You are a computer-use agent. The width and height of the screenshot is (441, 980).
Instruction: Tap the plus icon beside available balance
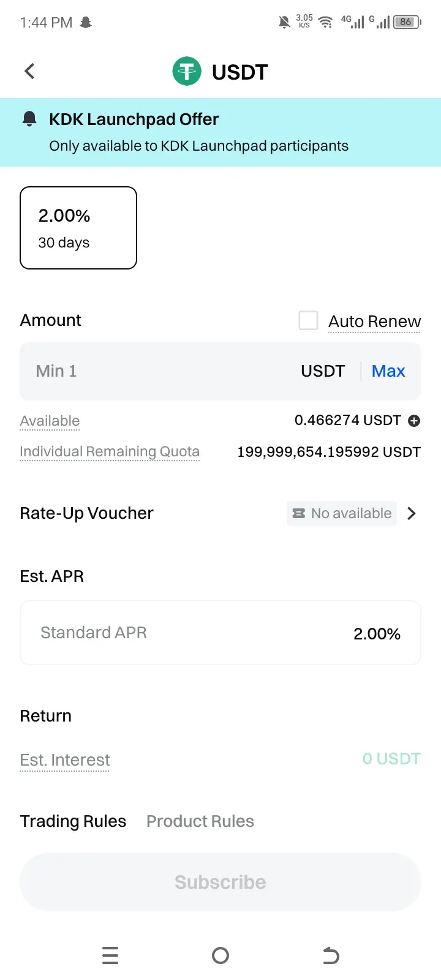point(414,421)
